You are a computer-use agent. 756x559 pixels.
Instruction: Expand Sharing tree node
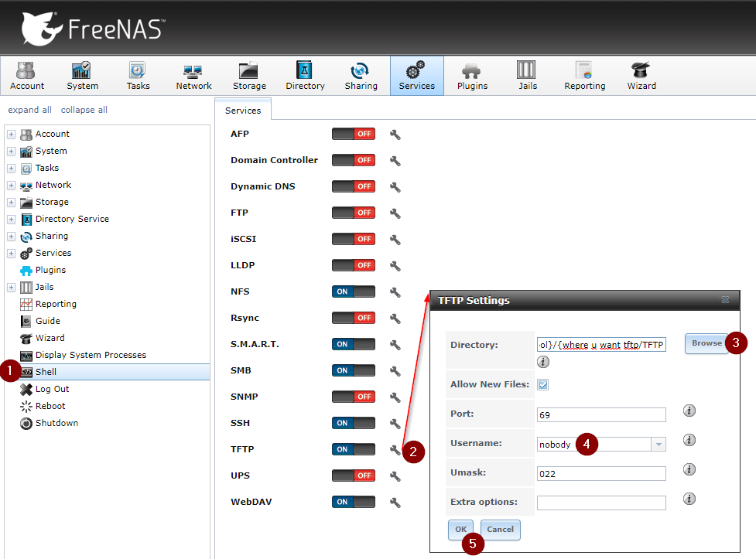click(x=11, y=236)
